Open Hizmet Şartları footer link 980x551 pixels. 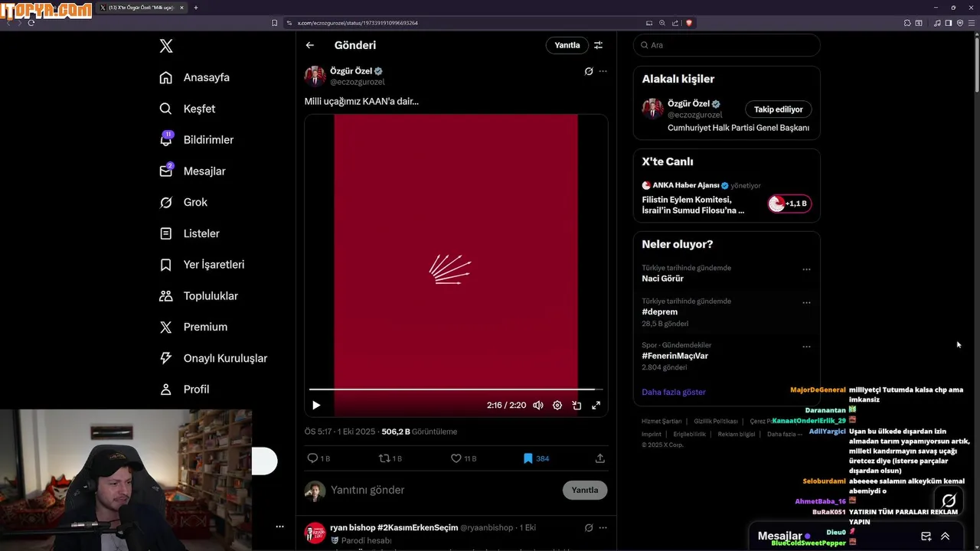661,422
